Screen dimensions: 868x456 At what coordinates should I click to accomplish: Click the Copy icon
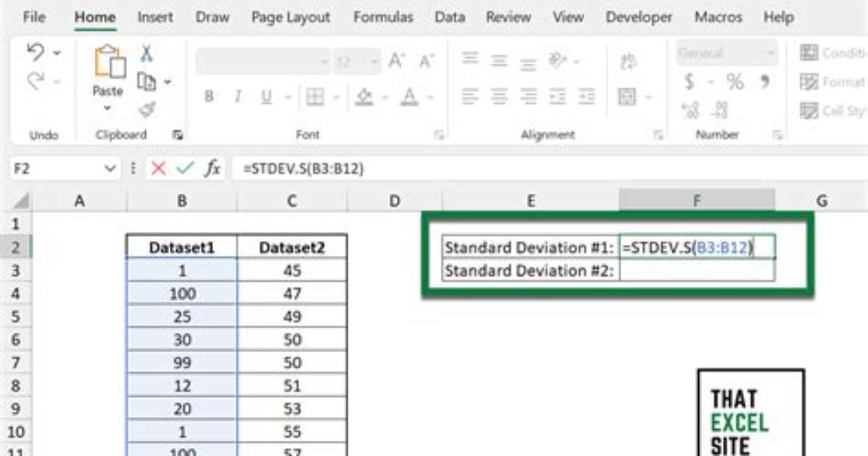point(146,81)
